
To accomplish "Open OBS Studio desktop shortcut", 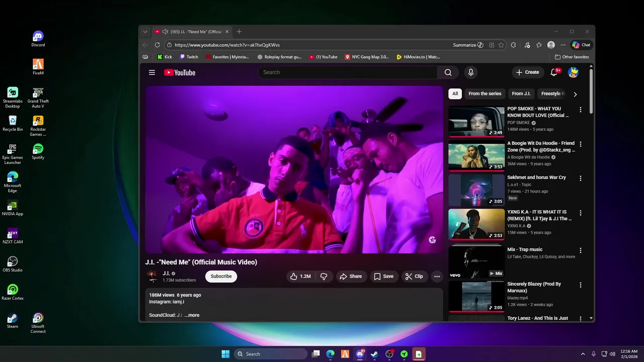I will (x=13, y=264).
